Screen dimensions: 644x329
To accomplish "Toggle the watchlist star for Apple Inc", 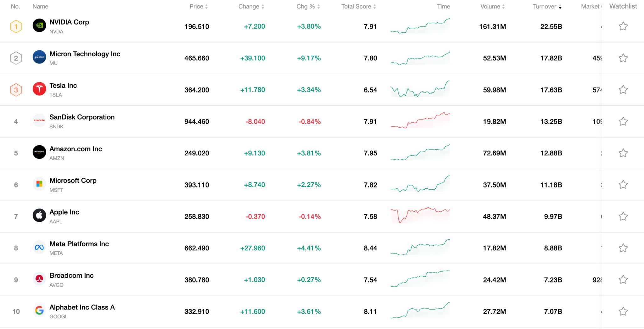I will (x=623, y=216).
